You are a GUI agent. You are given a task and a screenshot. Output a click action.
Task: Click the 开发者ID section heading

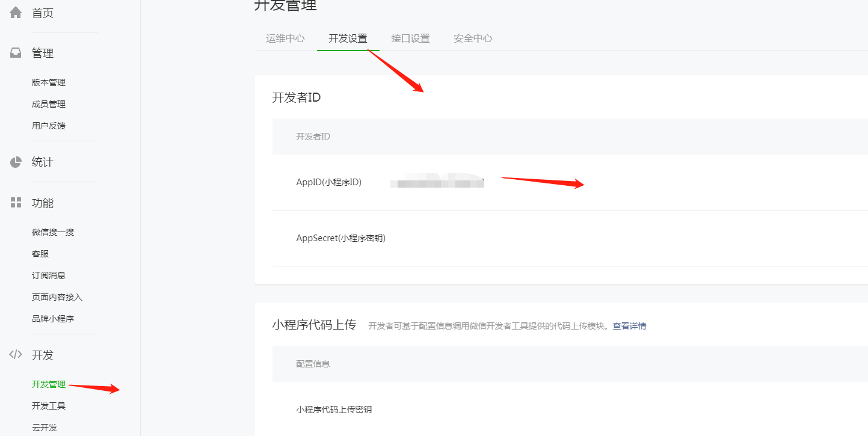click(x=297, y=97)
